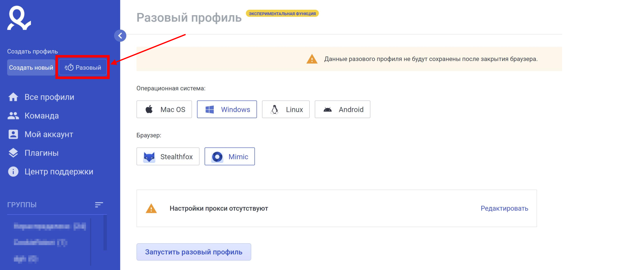Click the groups list scrollbar

tap(105, 233)
